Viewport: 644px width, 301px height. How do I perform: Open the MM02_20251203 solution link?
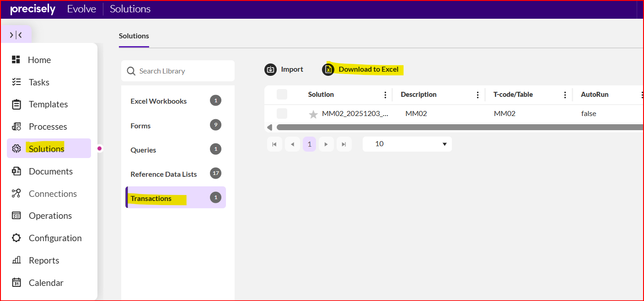tap(355, 113)
